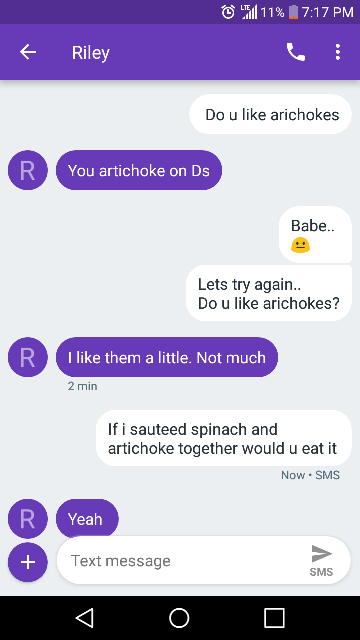Tap the alarm icon in status bar

click(x=228, y=12)
